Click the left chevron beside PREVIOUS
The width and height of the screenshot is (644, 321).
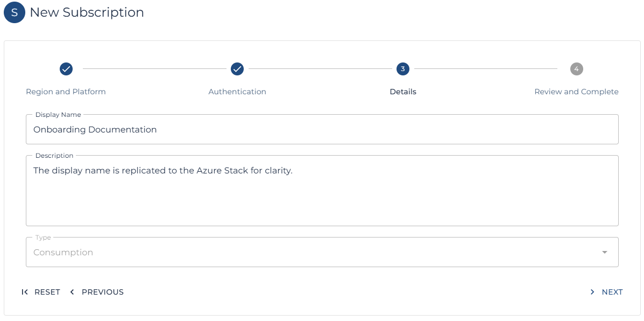[72, 292]
